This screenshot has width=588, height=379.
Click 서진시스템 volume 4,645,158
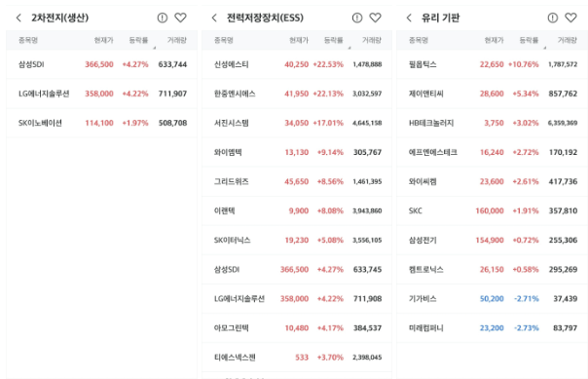367,123
